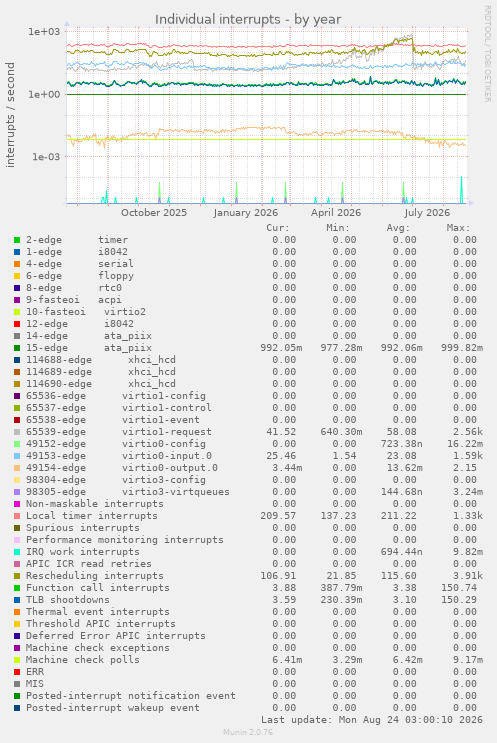
Task: Click the October 2025 x-axis label
Action: (154, 212)
